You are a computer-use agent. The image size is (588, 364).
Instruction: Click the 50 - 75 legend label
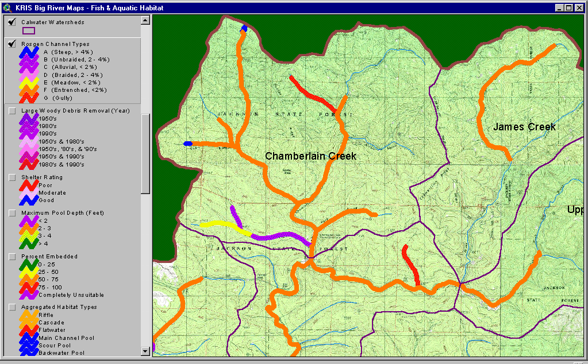point(48,280)
